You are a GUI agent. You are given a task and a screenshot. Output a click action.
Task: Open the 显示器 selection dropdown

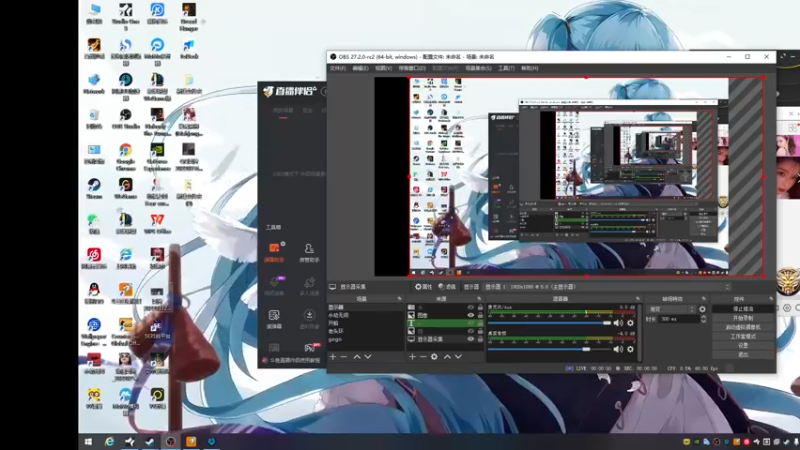(607, 287)
